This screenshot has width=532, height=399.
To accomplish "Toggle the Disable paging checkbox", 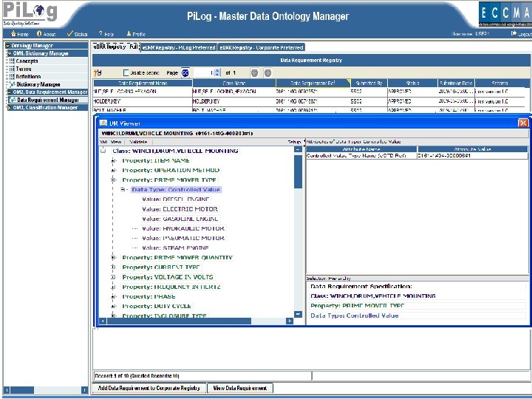I will tap(126, 72).
